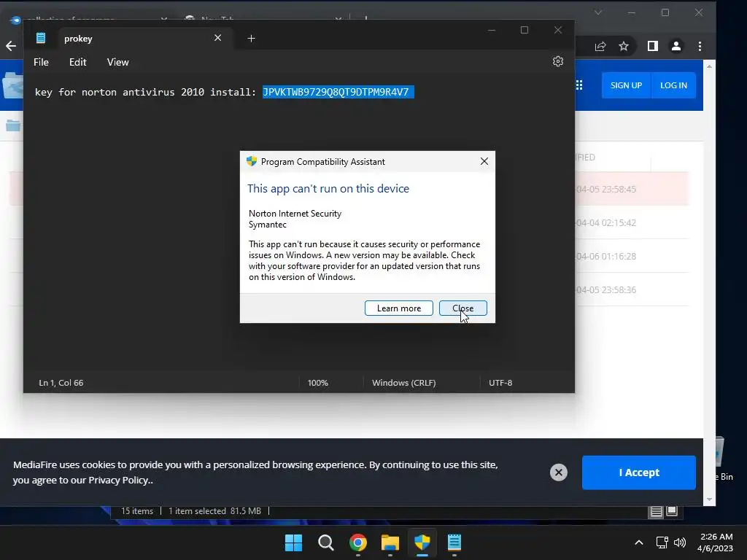The image size is (747, 560).
Task: Close the Program Compatibility Assistant with Close button
Action: 462,308
